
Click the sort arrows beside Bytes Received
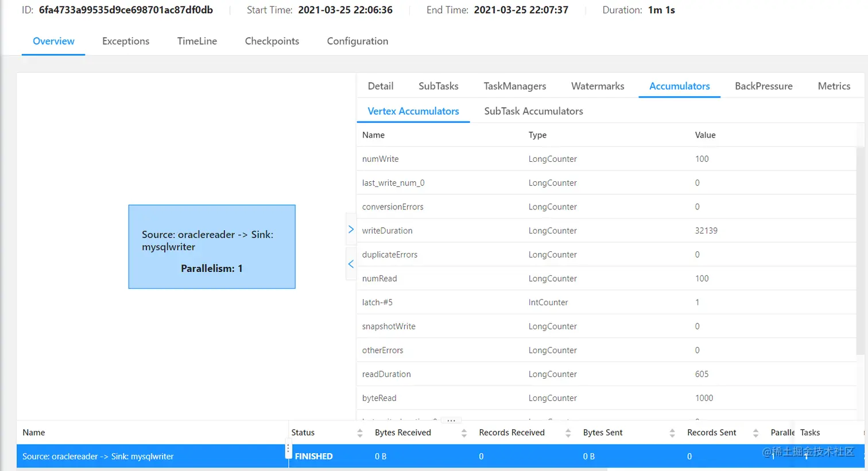tap(464, 433)
